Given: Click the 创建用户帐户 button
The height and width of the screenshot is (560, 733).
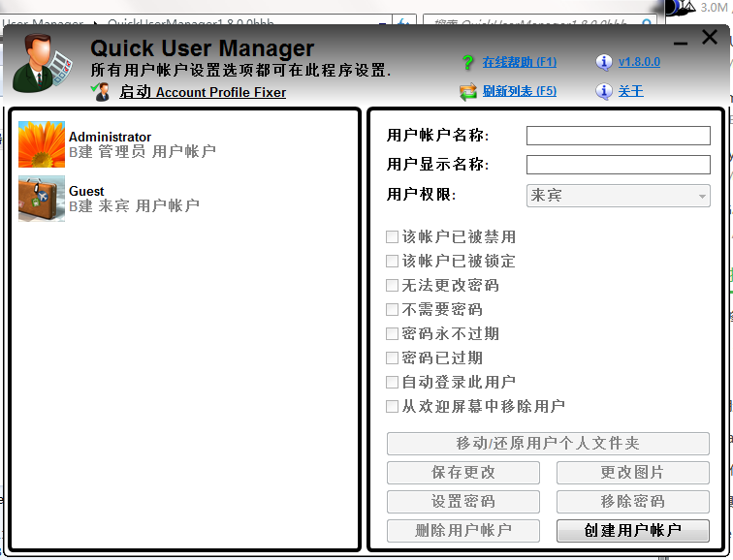Looking at the screenshot, I should point(632,531).
